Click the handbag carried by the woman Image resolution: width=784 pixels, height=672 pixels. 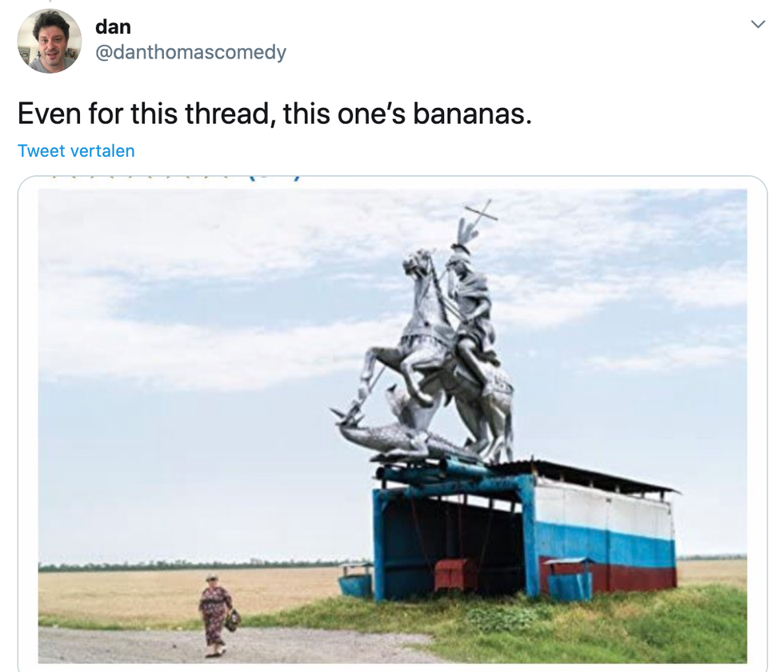[x=233, y=621]
